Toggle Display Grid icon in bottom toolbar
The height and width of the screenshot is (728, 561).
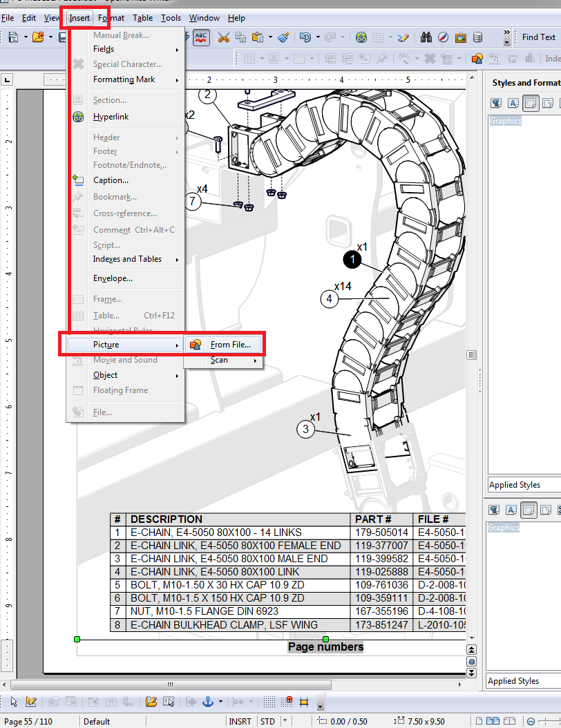click(x=269, y=702)
